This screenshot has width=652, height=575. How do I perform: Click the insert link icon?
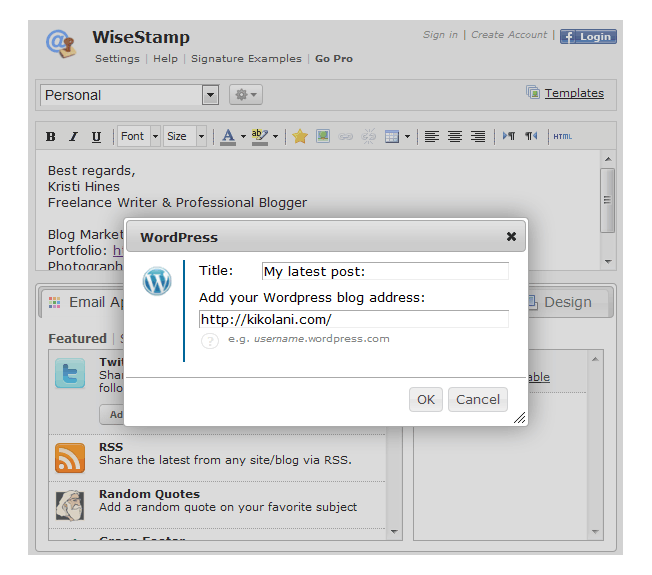pyautogui.click(x=346, y=136)
